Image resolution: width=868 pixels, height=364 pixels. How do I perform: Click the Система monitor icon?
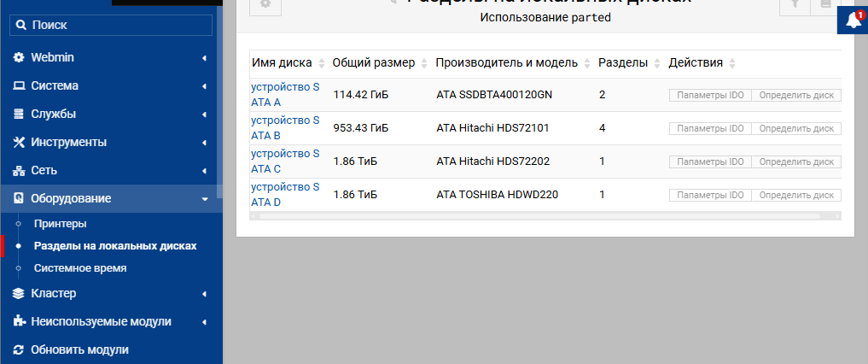(19, 86)
